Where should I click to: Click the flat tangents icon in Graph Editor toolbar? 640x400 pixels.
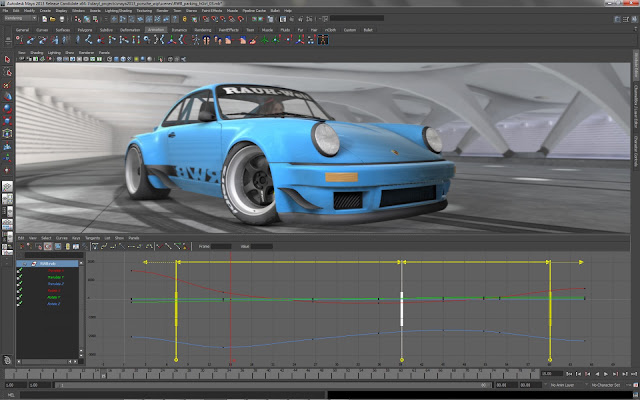coord(131,246)
